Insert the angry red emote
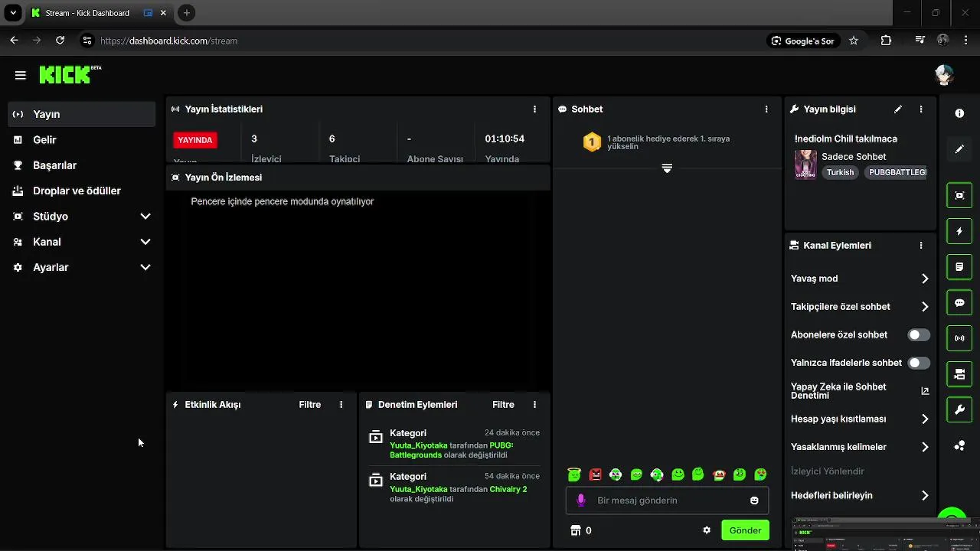Image resolution: width=980 pixels, height=551 pixels. (x=596, y=474)
